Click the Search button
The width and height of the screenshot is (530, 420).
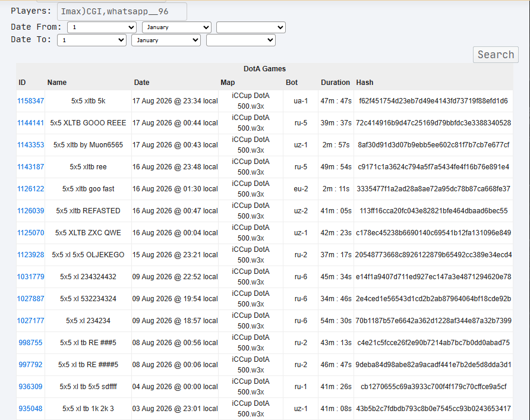[496, 55]
